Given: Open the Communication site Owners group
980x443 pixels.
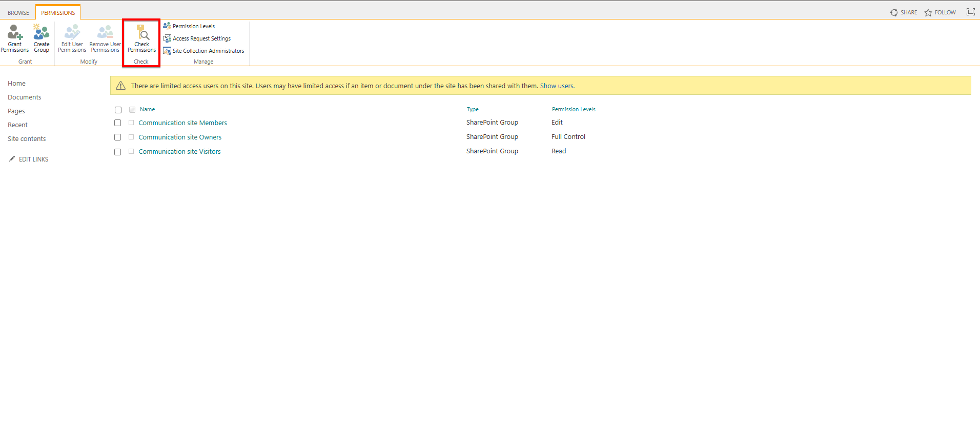Looking at the screenshot, I should pos(180,137).
